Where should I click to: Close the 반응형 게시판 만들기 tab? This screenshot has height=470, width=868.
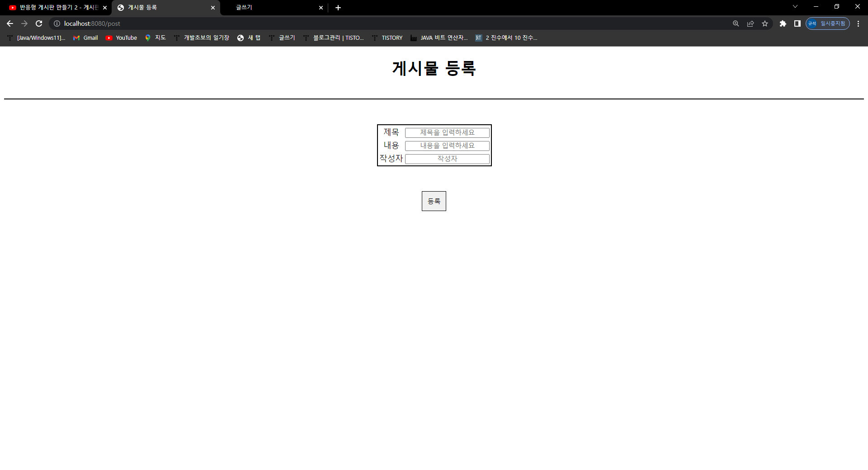pos(105,8)
